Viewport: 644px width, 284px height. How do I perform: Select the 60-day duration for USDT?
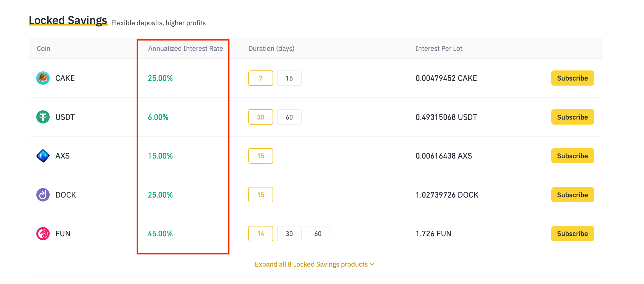[x=289, y=117]
